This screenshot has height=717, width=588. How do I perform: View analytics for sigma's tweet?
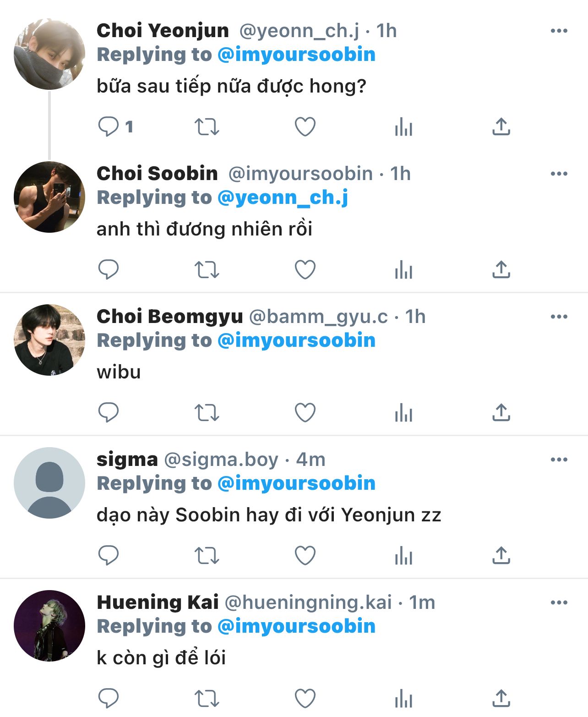(x=403, y=556)
